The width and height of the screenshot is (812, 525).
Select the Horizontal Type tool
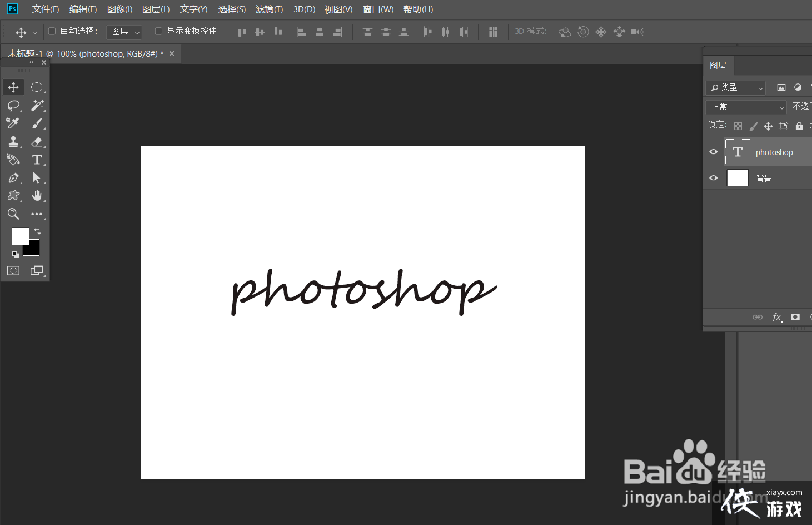[37, 160]
